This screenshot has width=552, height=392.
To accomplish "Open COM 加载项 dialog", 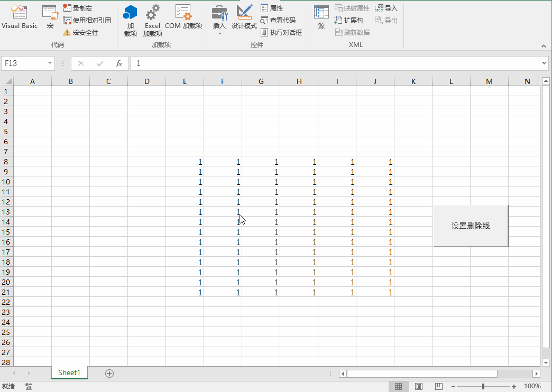I will tap(183, 17).
